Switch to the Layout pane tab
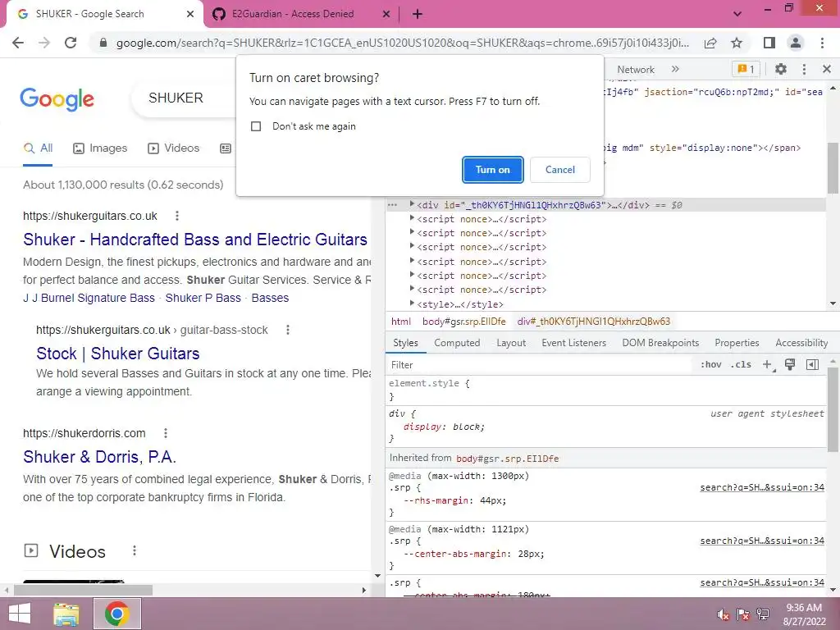This screenshot has width=840, height=630. pos(511,343)
